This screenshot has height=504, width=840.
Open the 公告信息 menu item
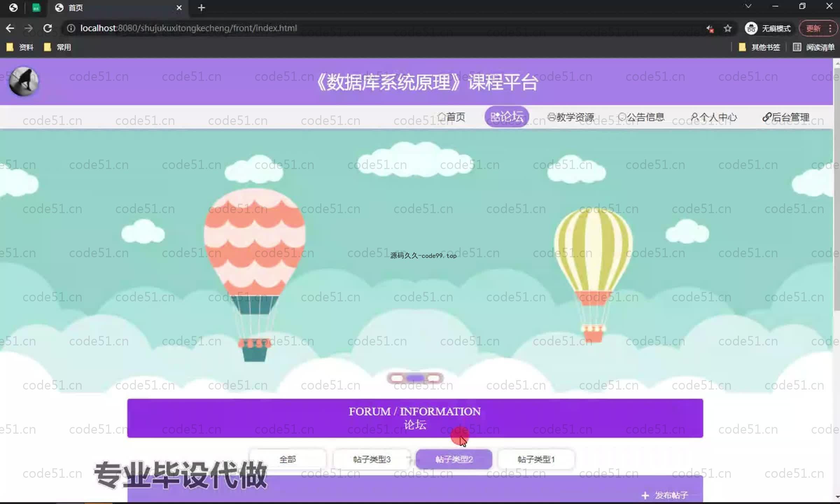coord(641,117)
